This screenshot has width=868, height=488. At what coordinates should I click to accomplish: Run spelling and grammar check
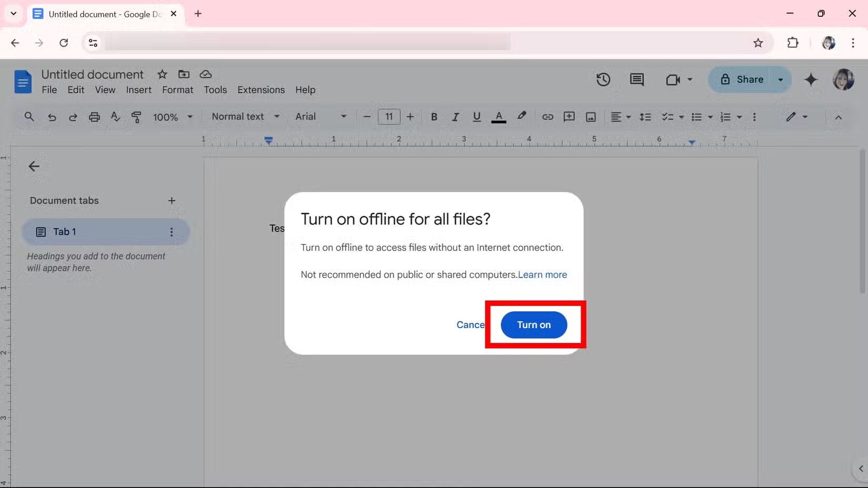[115, 117]
